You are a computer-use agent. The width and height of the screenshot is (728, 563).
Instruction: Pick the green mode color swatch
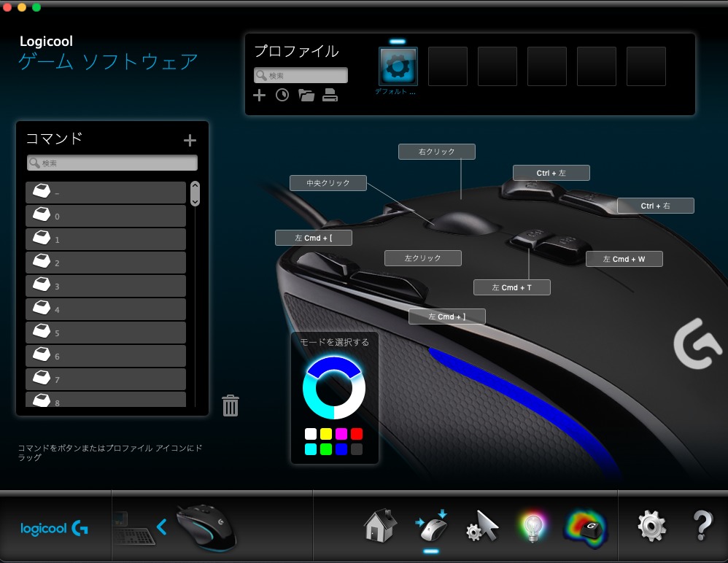pos(326,449)
